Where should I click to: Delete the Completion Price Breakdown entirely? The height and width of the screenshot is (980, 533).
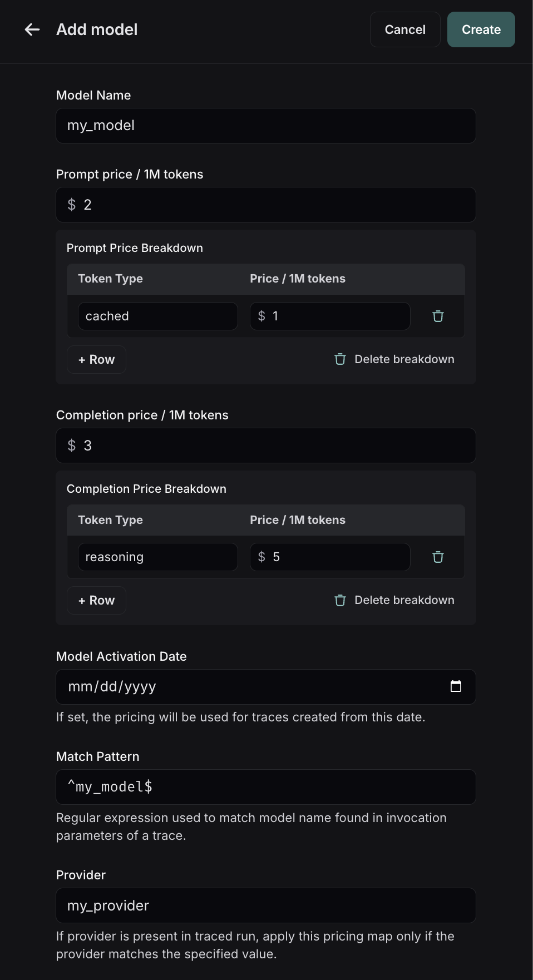coord(404,600)
